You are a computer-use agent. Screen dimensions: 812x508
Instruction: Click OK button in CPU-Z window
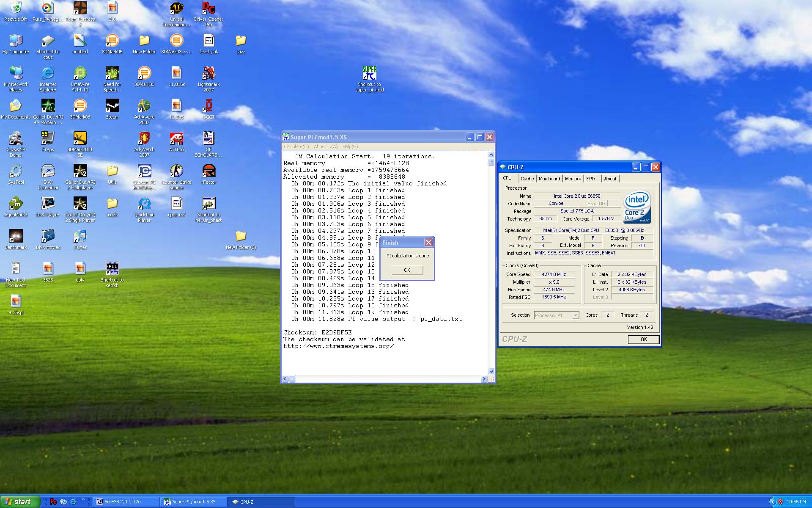(643, 339)
